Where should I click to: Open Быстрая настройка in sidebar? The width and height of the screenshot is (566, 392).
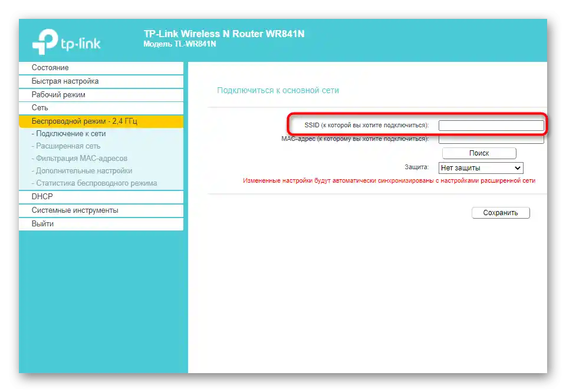coord(101,81)
